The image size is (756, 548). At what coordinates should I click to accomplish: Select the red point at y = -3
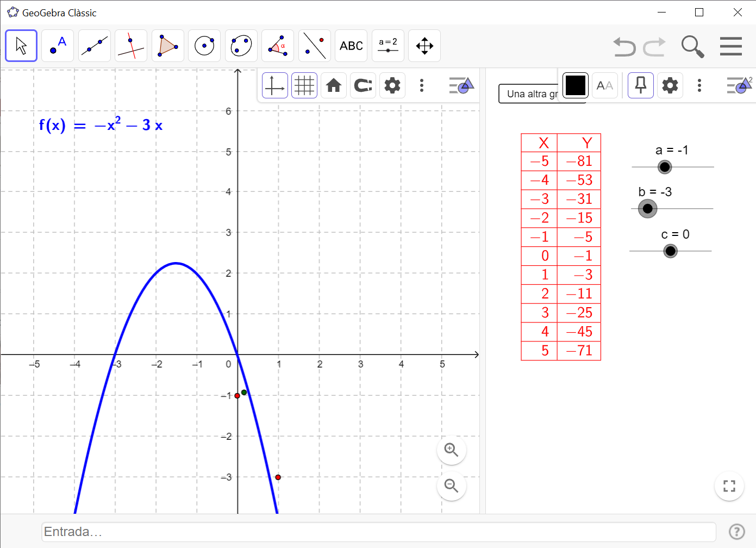[278, 477]
